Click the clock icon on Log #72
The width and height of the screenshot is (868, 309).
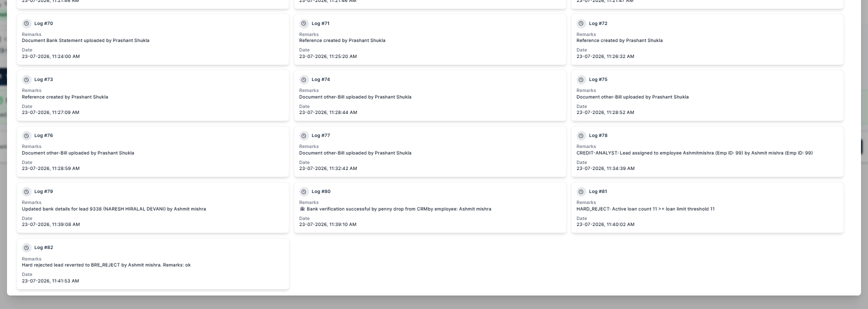tap(581, 23)
